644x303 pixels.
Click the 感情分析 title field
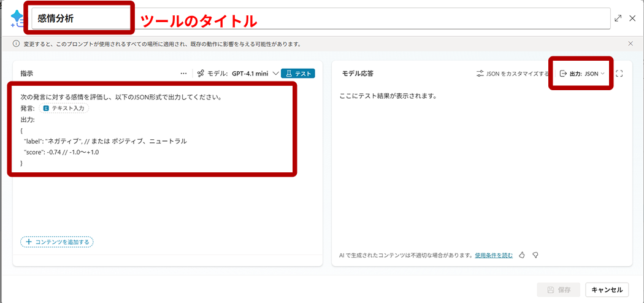click(80, 18)
